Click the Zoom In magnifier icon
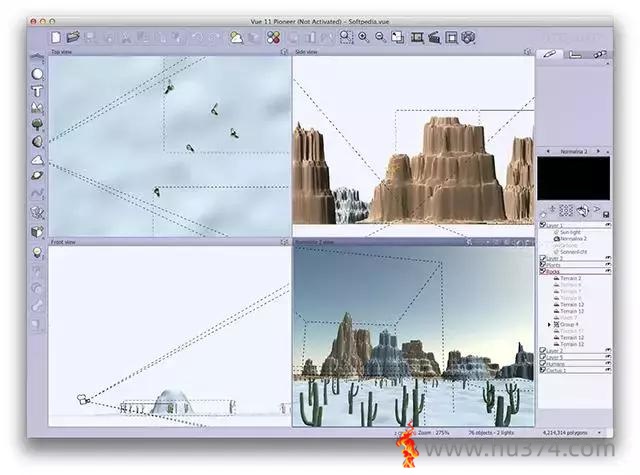 (363, 38)
